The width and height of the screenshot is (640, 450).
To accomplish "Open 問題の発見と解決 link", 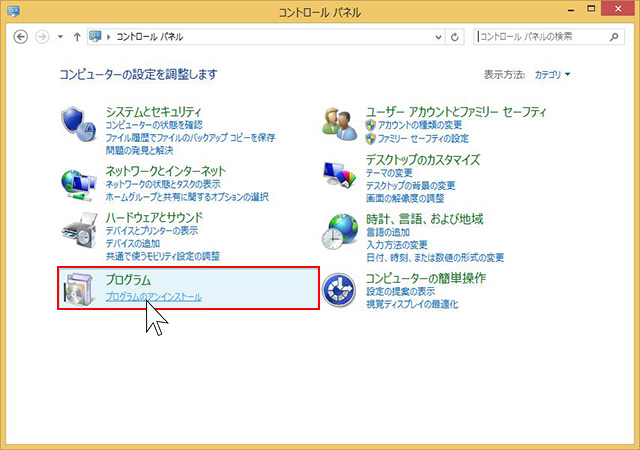I will 140,150.
